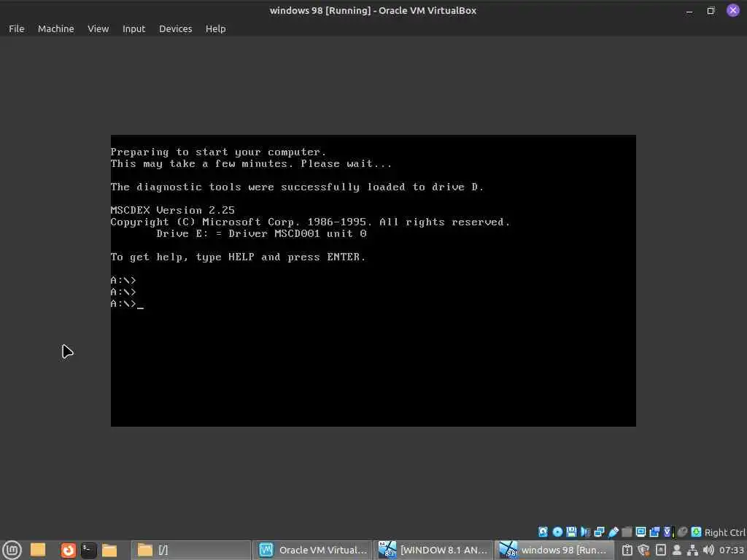Click the USB devices status icon
Viewport: 747px width, 560px height.
(x=613, y=532)
